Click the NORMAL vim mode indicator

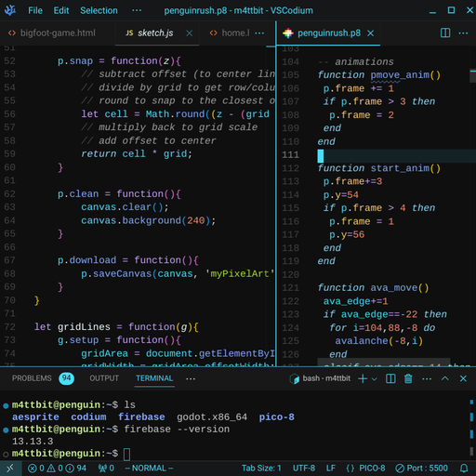(149, 468)
